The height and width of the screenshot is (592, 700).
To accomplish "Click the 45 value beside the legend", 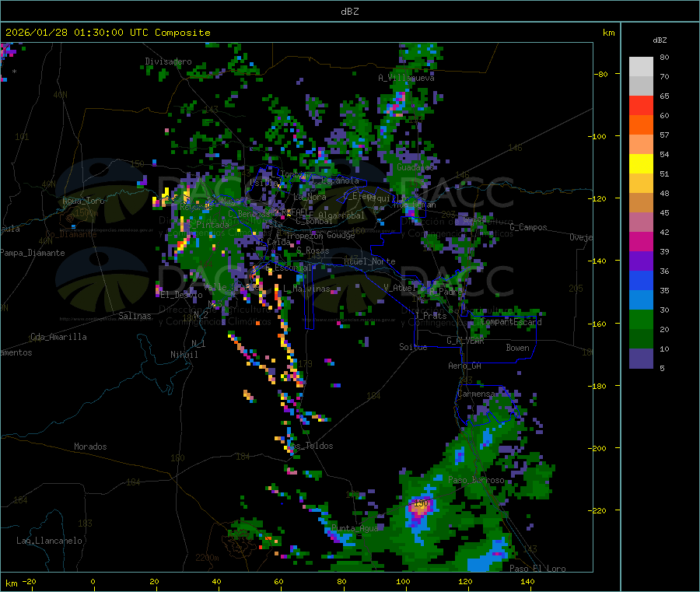I will [664, 212].
